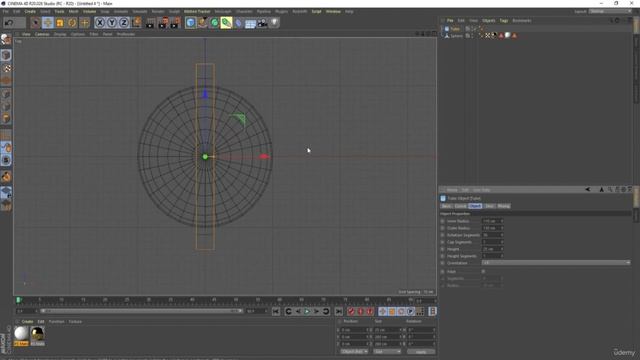The height and width of the screenshot is (360, 640).
Task: Open the viewport Cameras menu
Action: pyautogui.click(x=42, y=34)
